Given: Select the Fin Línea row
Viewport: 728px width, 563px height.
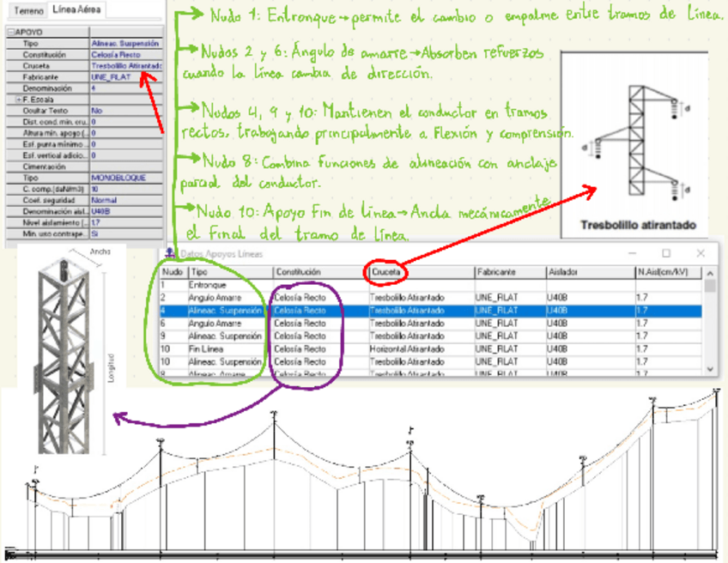Looking at the screenshot, I should [x=431, y=349].
